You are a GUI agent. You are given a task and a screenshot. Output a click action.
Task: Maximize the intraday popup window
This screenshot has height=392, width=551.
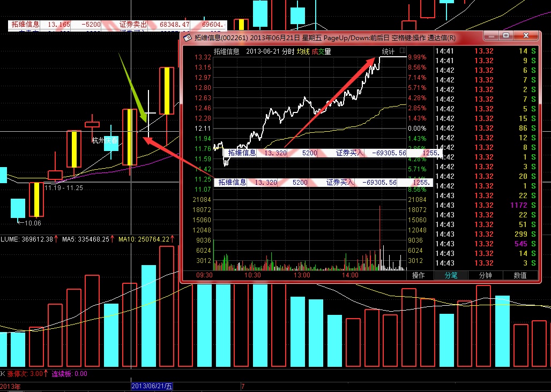point(505,36)
